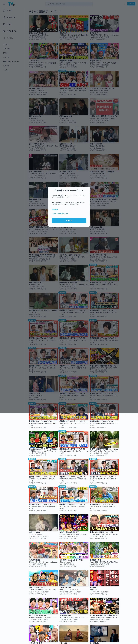Select the アニメ category
Viewport: 138px width, 644px height.
pos(5,53)
